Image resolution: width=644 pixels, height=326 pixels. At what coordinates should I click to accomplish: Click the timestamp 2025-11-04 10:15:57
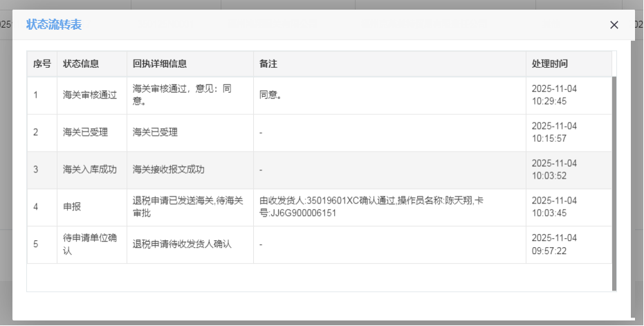coord(554,132)
